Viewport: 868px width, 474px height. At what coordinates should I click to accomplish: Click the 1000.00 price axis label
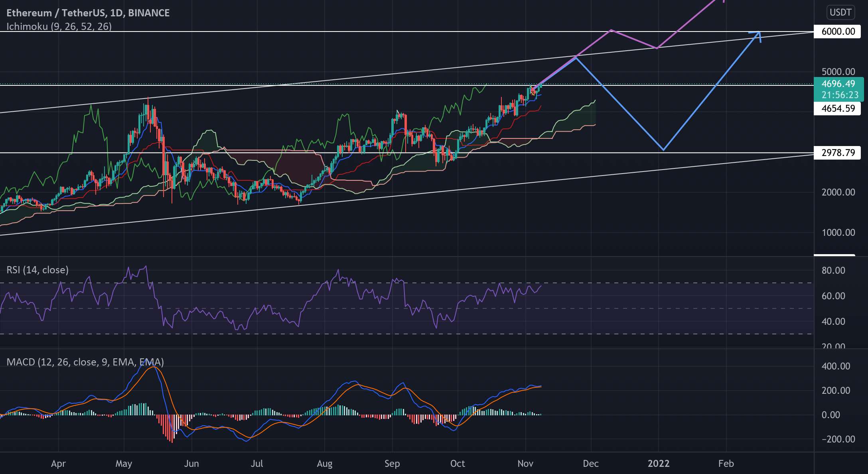coord(838,233)
